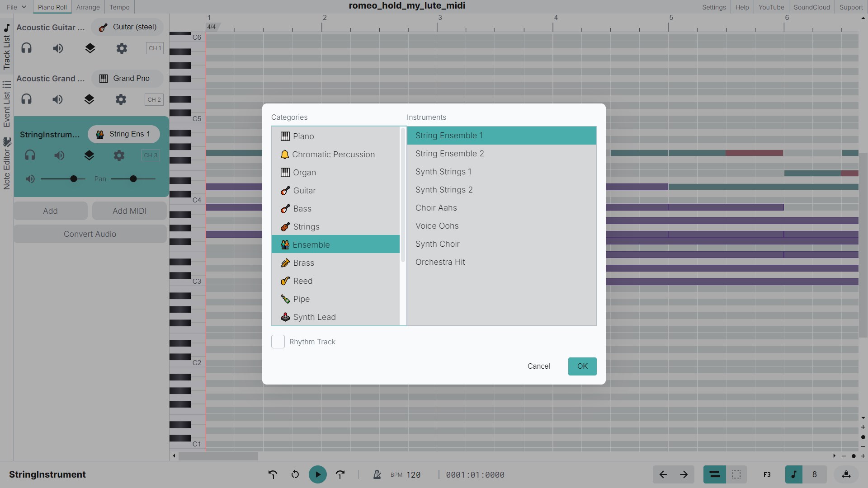Click the stamp icon at the bottom right

pyautogui.click(x=846, y=474)
